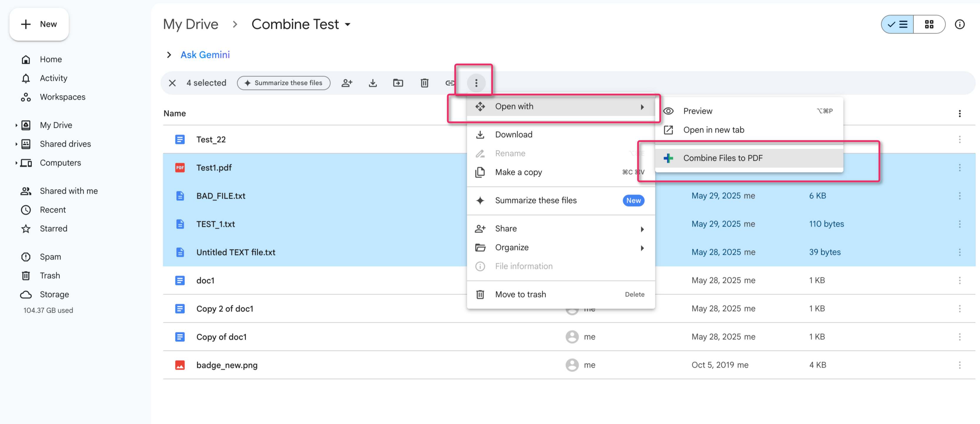Clear the 4 selected files
980x424 pixels.
pyautogui.click(x=172, y=83)
